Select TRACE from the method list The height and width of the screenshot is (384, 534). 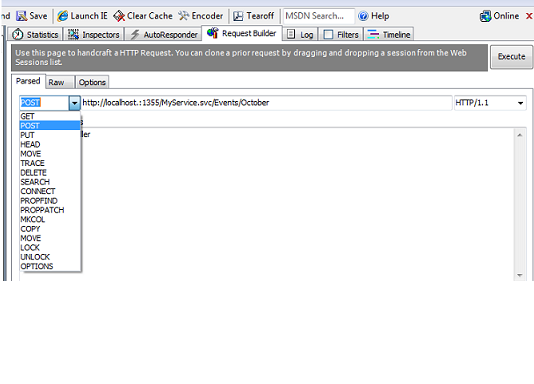(50, 163)
